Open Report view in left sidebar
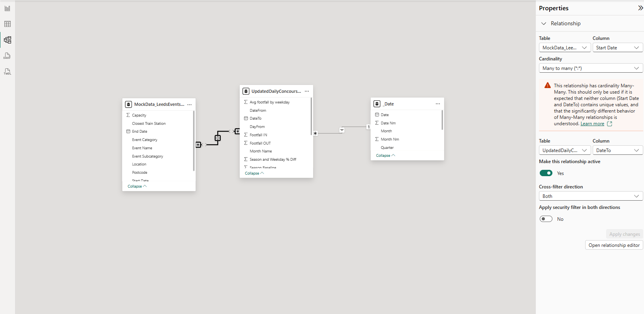Image resolution: width=644 pixels, height=314 pixels. (8, 8)
